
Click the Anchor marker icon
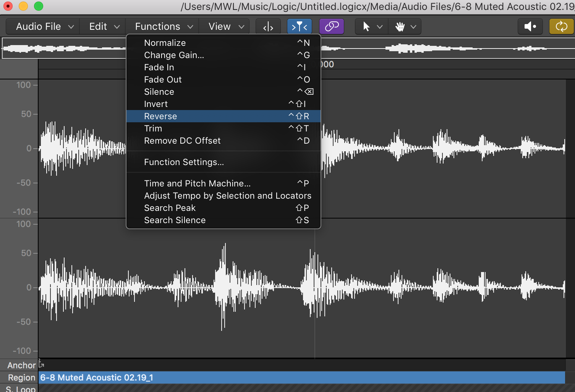pos(41,363)
